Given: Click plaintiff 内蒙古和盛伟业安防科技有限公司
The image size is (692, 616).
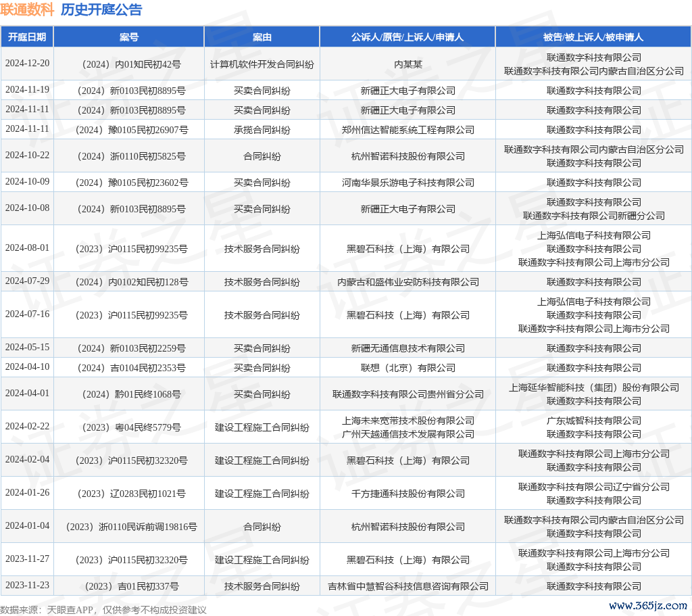Looking at the screenshot, I should pyautogui.click(x=407, y=282).
